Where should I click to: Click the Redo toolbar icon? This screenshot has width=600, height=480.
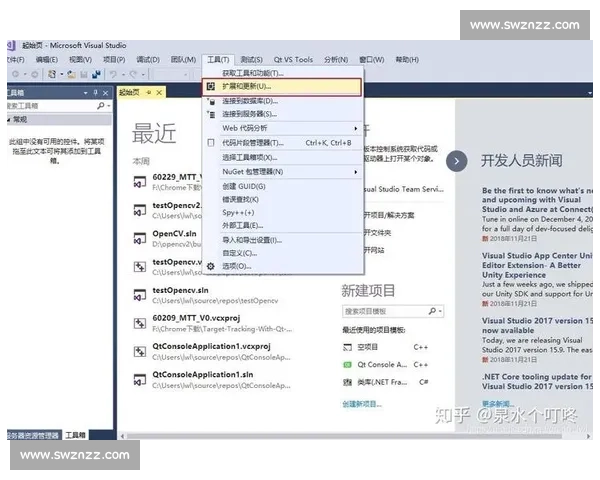(133, 74)
